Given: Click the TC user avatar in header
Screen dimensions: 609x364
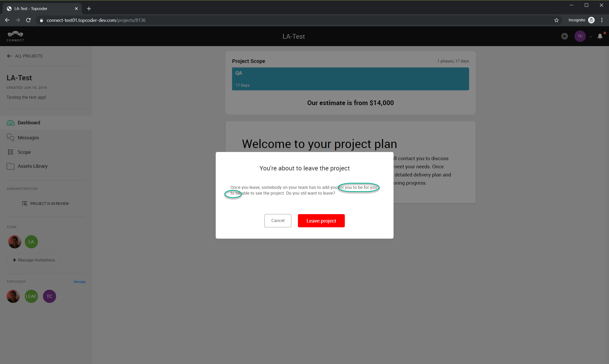Looking at the screenshot, I should pos(580,36).
